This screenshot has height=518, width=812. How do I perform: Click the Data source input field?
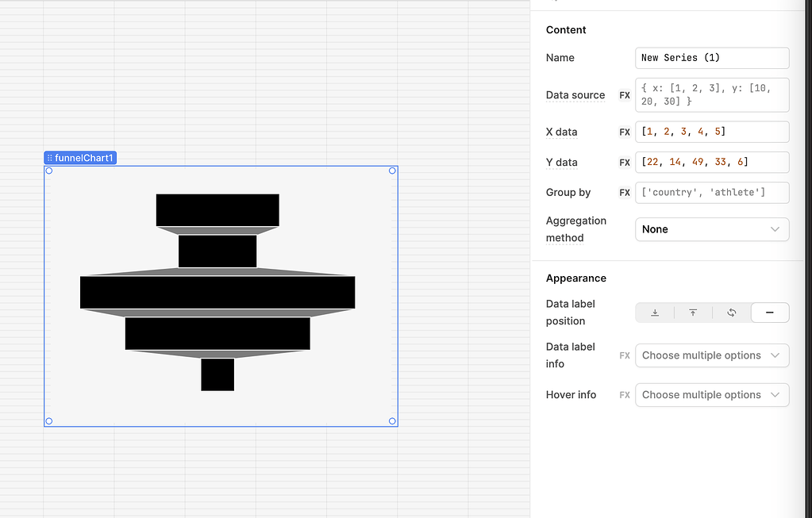pyautogui.click(x=712, y=95)
